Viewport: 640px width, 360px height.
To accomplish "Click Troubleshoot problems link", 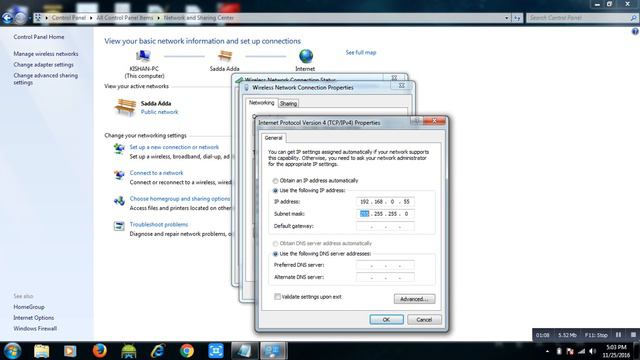I will [x=159, y=224].
